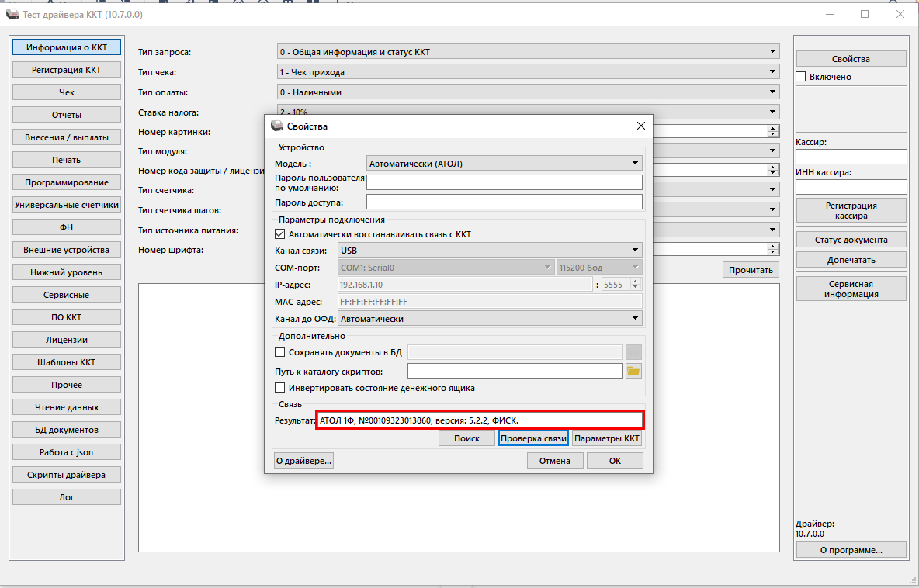This screenshot has height=588, width=919.
Task: Expand the Канал до ОФД dropdown
Action: [x=490, y=319]
